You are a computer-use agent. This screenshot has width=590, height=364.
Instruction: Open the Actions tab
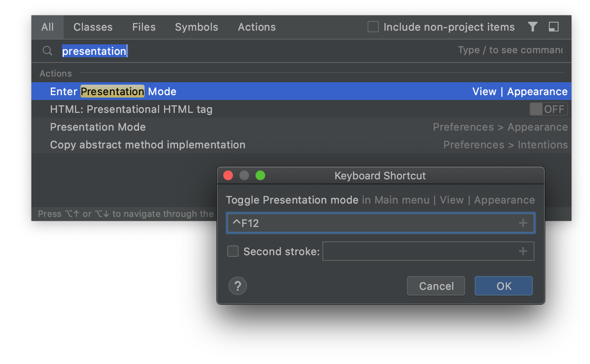257,27
